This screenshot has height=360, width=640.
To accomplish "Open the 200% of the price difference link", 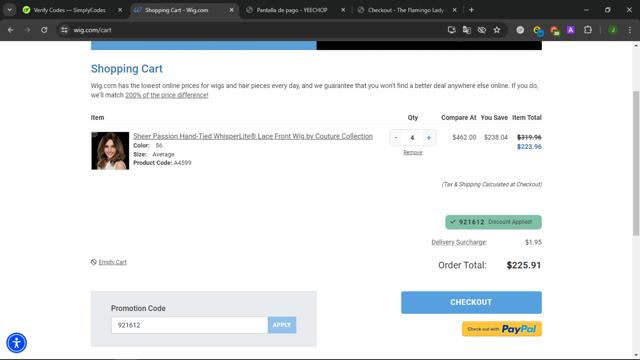I will (x=167, y=95).
